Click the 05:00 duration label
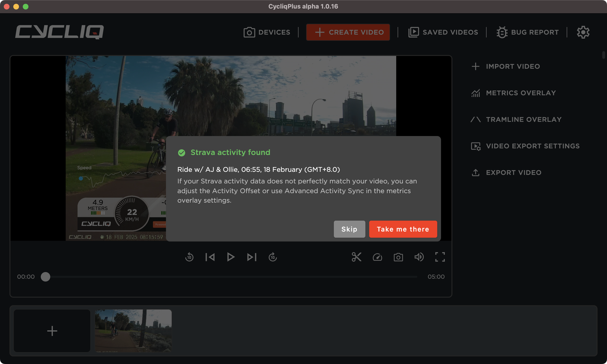Image resolution: width=607 pixels, height=364 pixels. 436,277
